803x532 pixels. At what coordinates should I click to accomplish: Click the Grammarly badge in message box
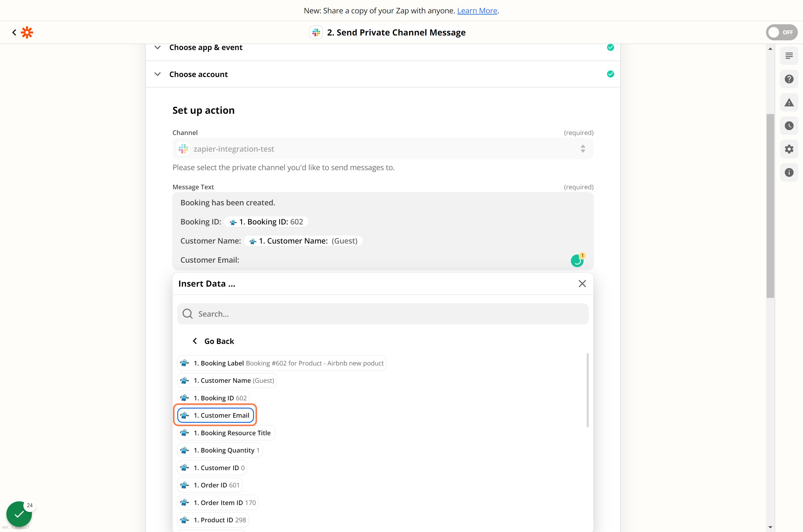point(577,260)
